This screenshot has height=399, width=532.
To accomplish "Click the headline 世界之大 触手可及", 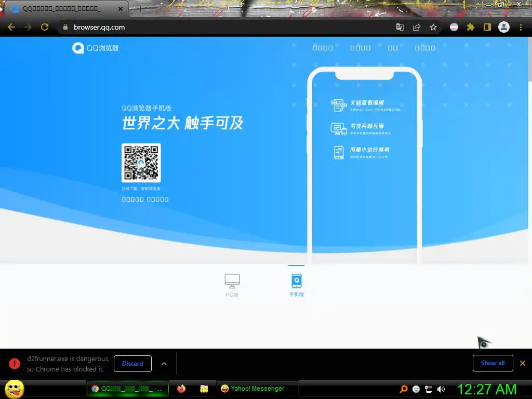I will [182, 123].
